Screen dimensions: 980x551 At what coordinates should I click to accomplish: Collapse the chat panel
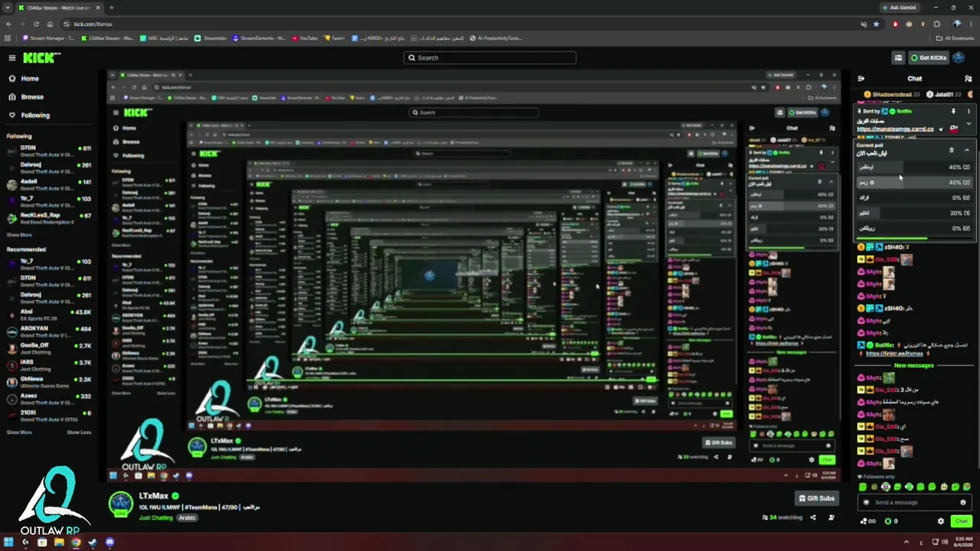(861, 78)
